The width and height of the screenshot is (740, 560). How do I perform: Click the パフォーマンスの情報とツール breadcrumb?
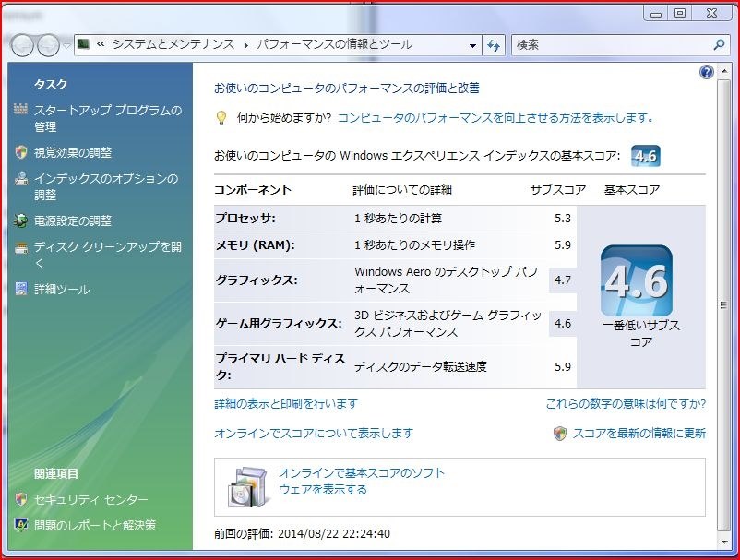335,44
